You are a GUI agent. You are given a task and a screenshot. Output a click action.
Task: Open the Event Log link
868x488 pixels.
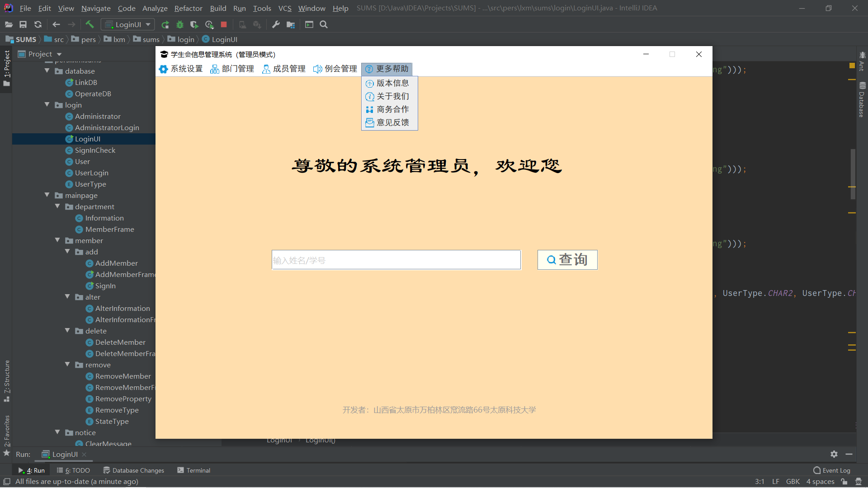pyautogui.click(x=832, y=470)
